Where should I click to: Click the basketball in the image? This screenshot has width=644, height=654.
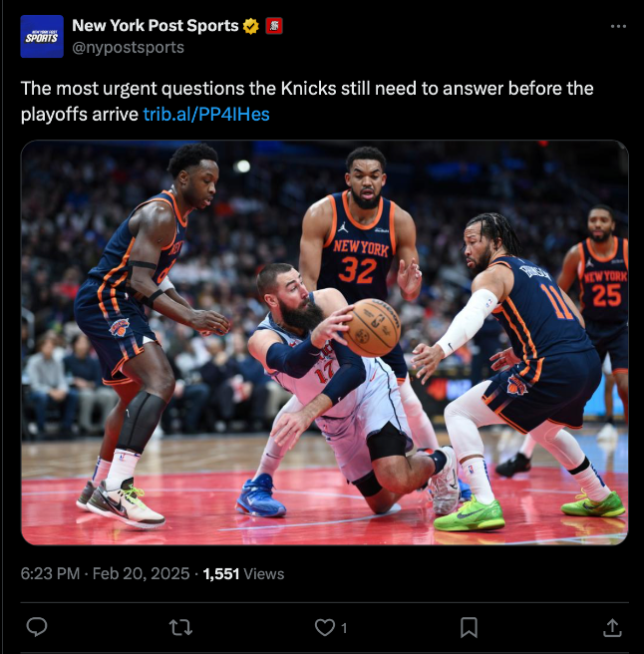(x=372, y=327)
